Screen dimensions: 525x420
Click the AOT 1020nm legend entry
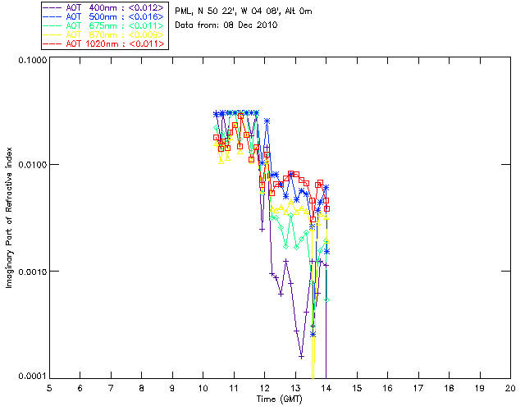(104, 43)
